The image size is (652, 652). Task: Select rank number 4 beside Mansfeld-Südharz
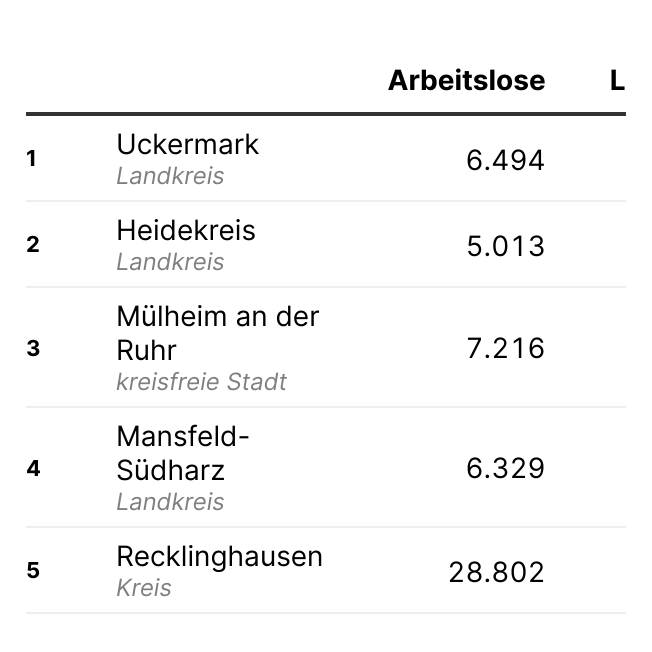tap(33, 468)
